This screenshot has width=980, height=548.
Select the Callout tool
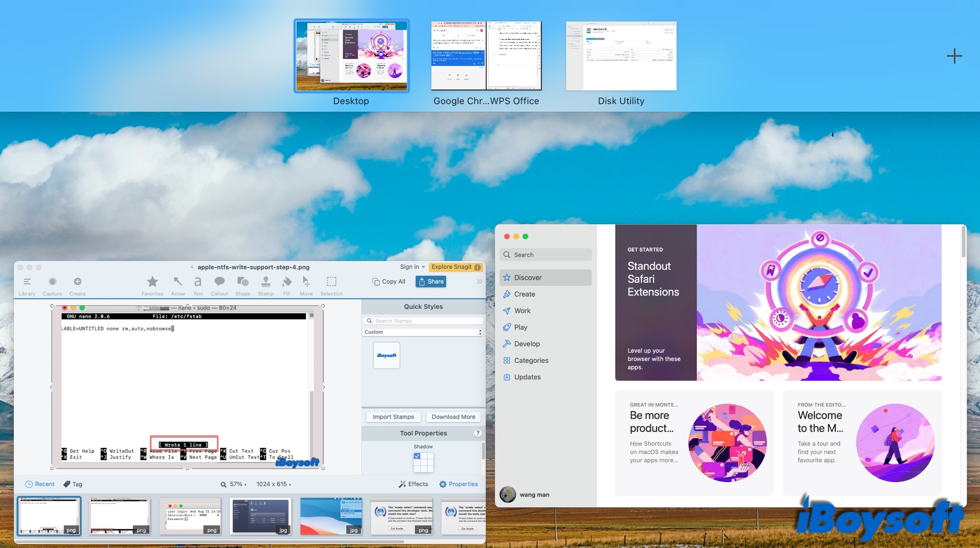(x=219, y=282)
